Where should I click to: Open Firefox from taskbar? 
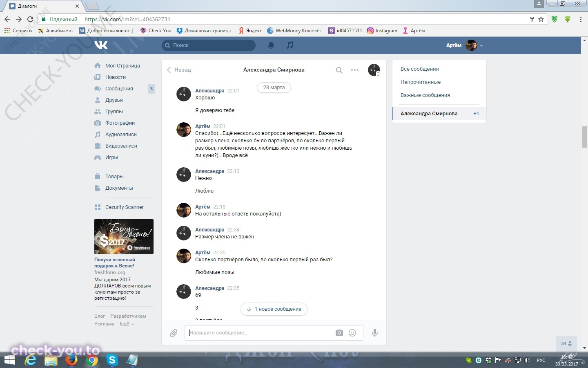pyautogui.click(x=71, y=360)
